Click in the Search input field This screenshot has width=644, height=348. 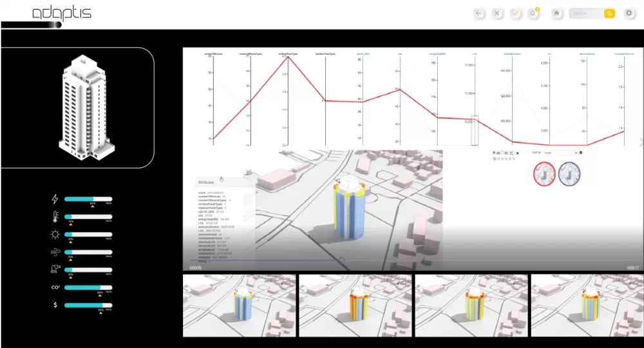585,13
